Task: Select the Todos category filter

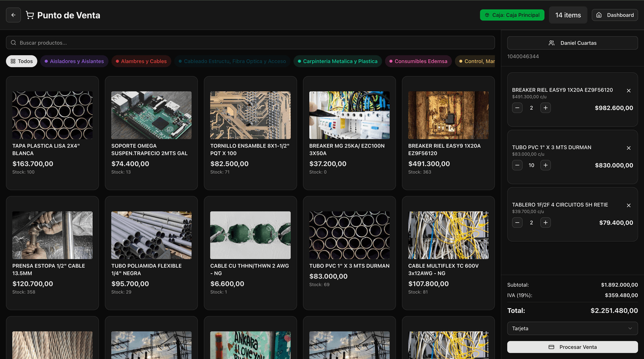Action: click(21, 61)
